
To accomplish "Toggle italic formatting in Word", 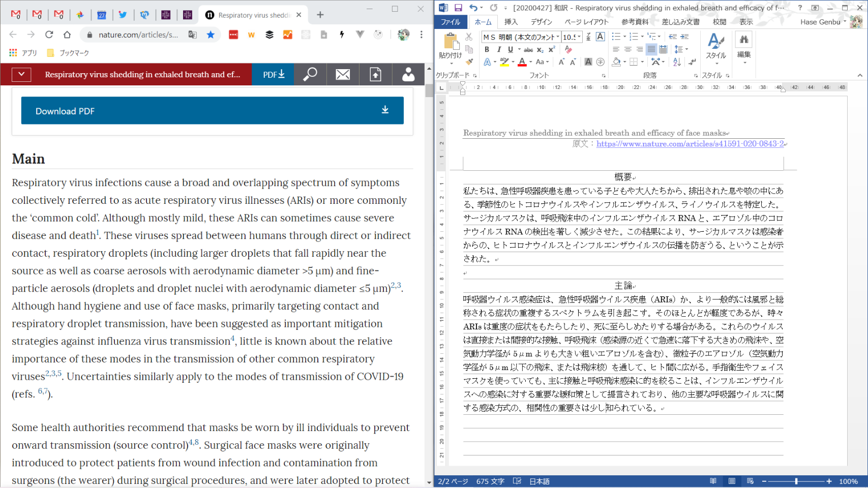I will [499, 49].
